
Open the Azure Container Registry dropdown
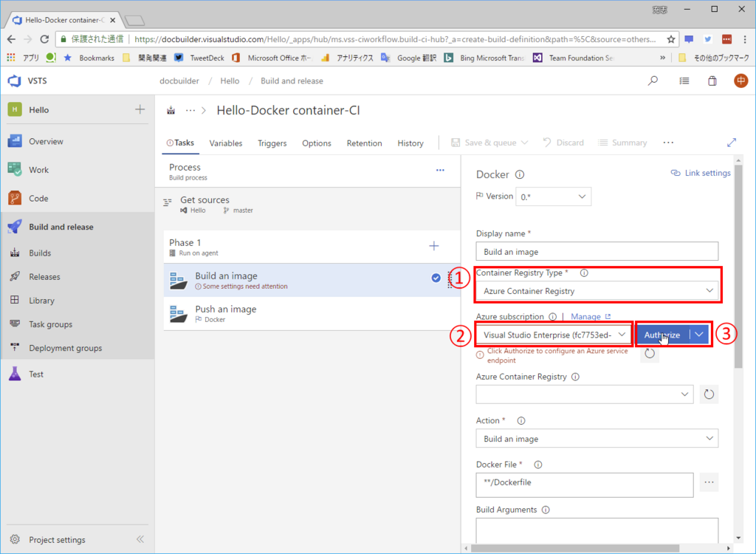tap(585, 394)
